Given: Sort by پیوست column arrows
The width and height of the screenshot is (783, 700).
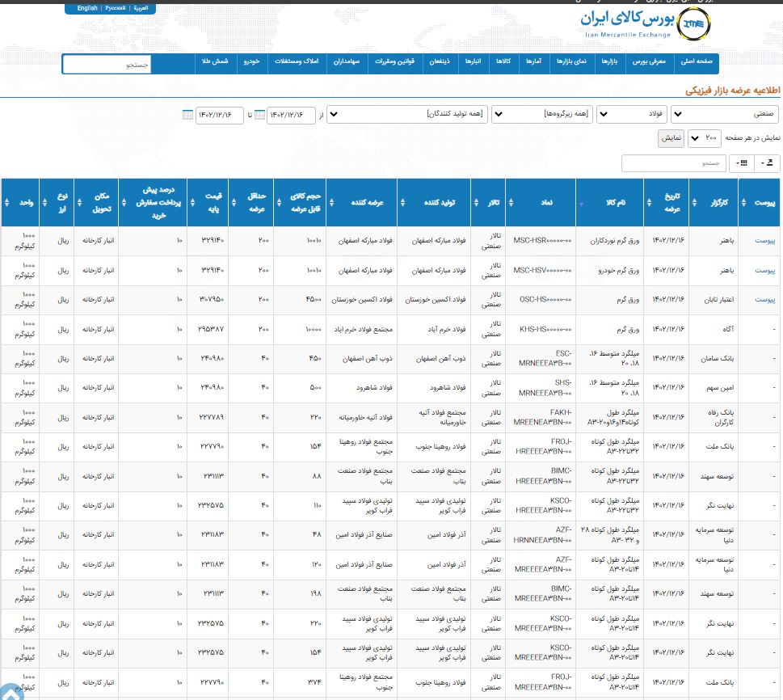Looking at the screenshot, I should pos(743,202).
